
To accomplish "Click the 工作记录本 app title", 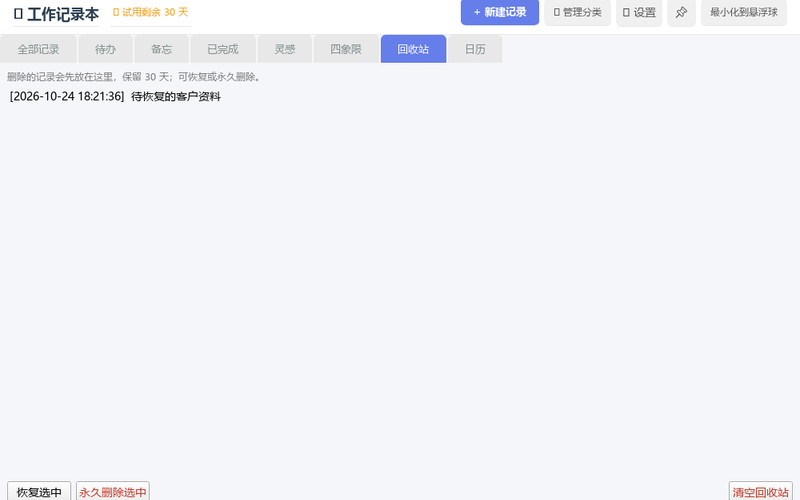I will click(x=56, y=14).
